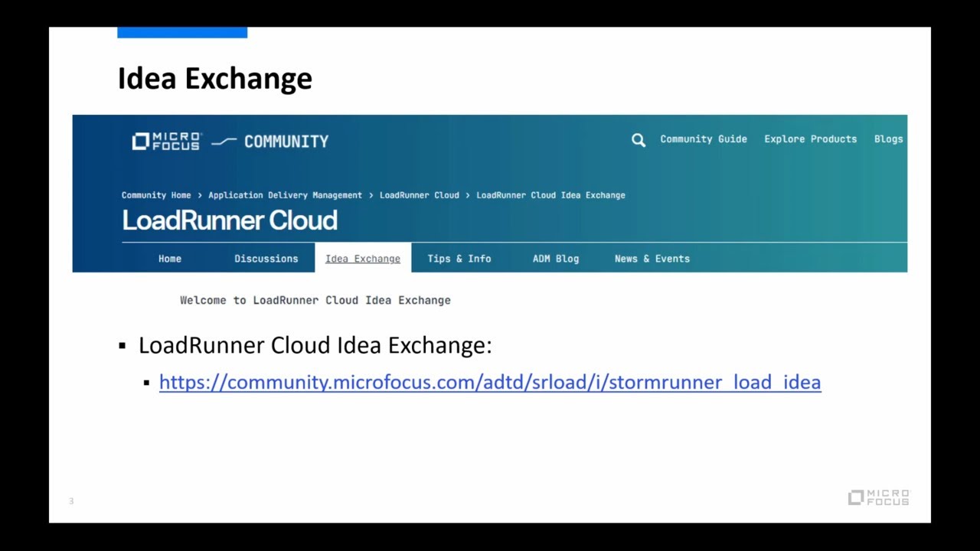This screenshot has height=551, width=980.
Task: Open LoadRunner Cloud Idea Exchange breadcrumb
Action: point(550,195)
